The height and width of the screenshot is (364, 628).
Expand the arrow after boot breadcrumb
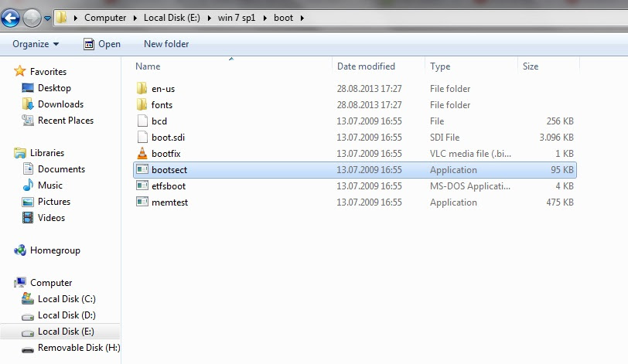point(302,18)
